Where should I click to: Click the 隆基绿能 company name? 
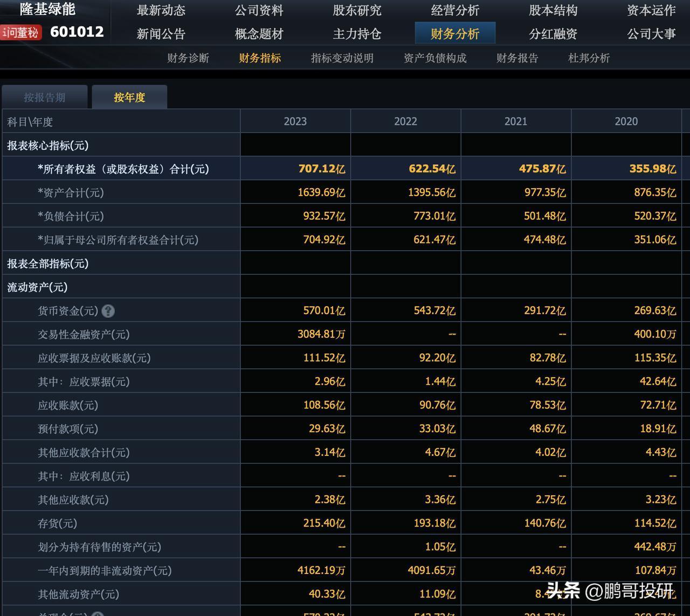pyautogui.click(x=47, y=9)
